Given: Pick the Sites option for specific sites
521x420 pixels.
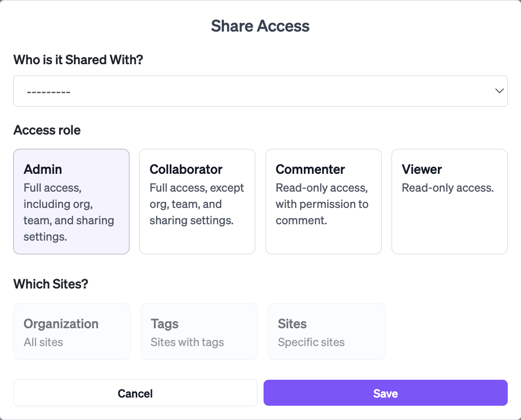Looking at the screenshot, I should click(326, 331).
